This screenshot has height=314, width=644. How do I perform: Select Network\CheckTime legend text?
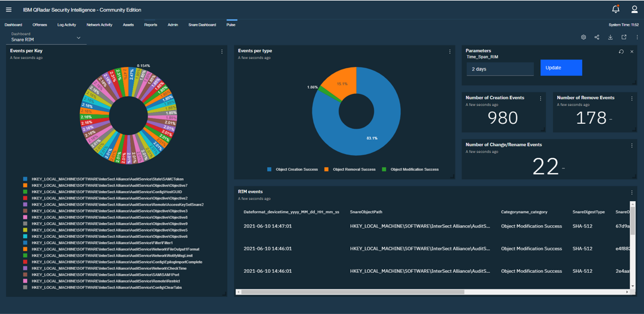tap(111, 268)
